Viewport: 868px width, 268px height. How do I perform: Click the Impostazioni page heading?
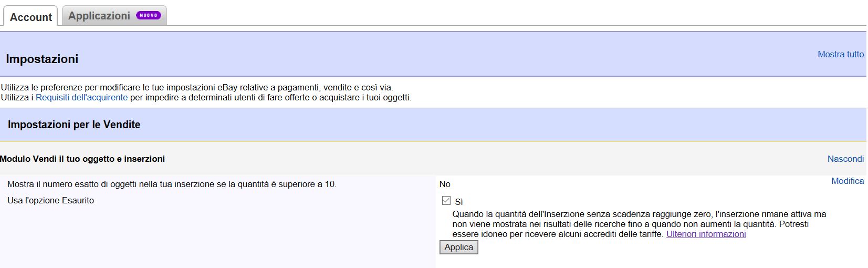click(42, 59)
